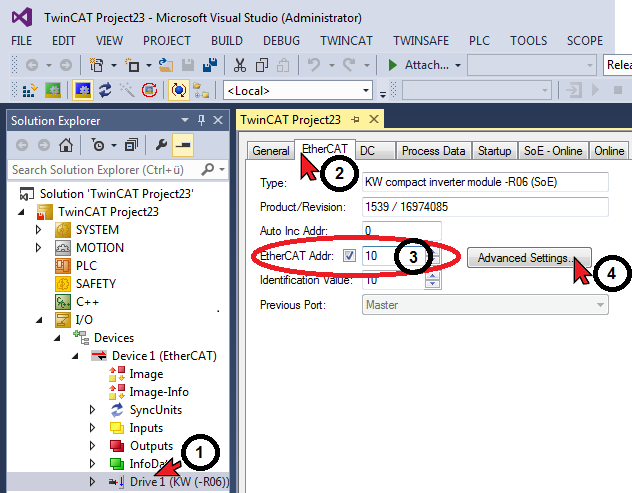Image resolution: width=632 pixels, height=493 pixels.
Task: Click the Show Online Data icon
Action: (x=179, y=90)
